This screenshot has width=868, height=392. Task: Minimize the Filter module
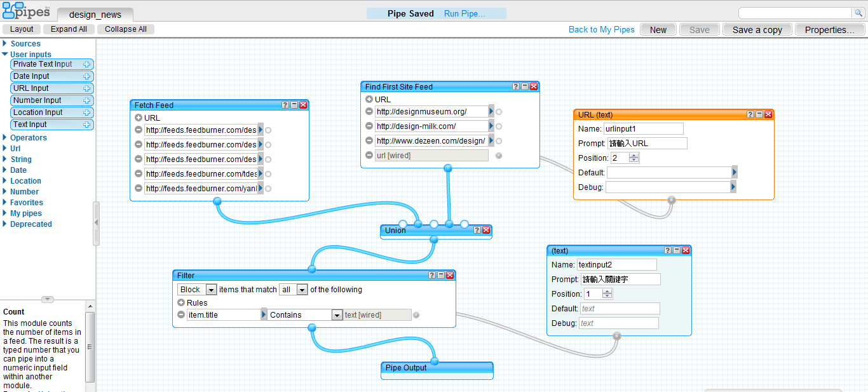(441, 275)
